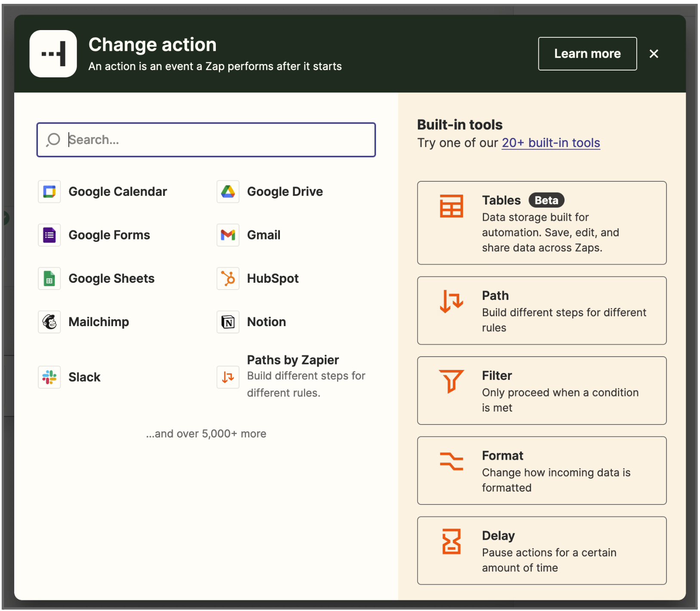Select Google Drive app name
This screenshot has width=700, height=611.
tap(285, 192)
